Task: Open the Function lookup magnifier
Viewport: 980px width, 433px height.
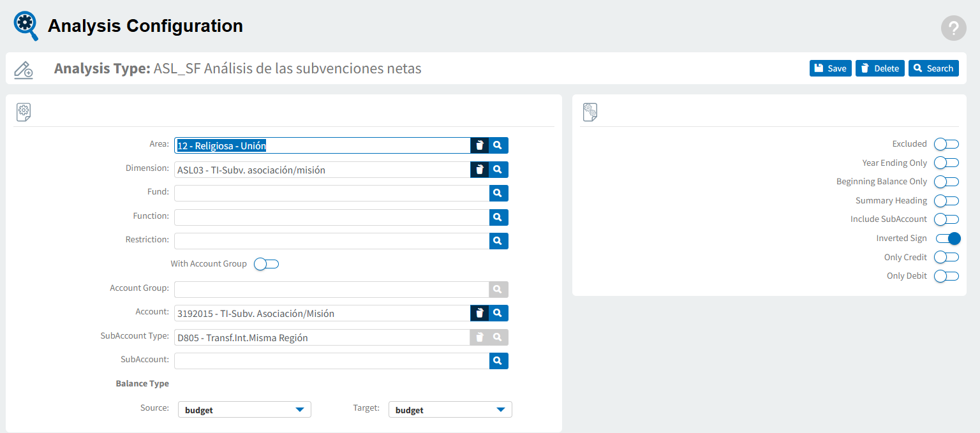Action: point(498,217)
